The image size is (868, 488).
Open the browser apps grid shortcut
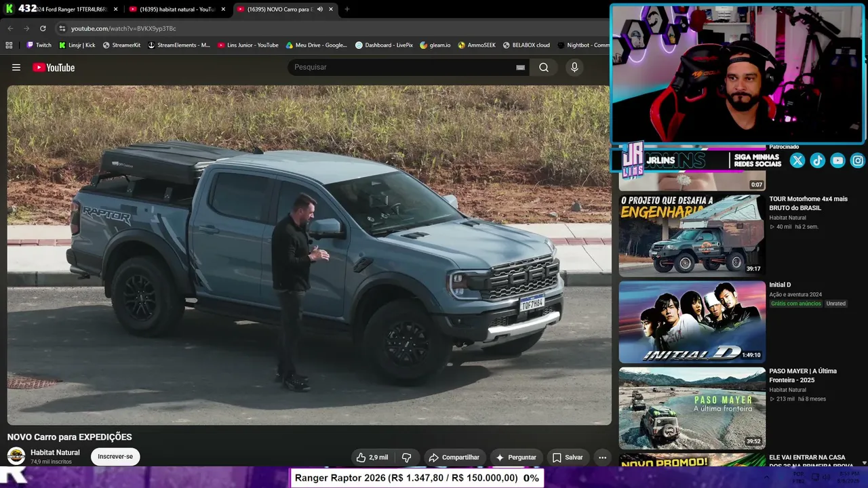(x=9, y=45)
